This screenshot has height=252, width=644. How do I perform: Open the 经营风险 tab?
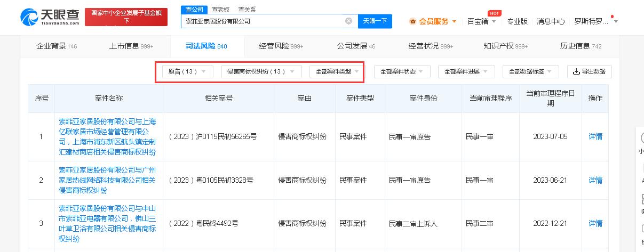coord(281,46)
